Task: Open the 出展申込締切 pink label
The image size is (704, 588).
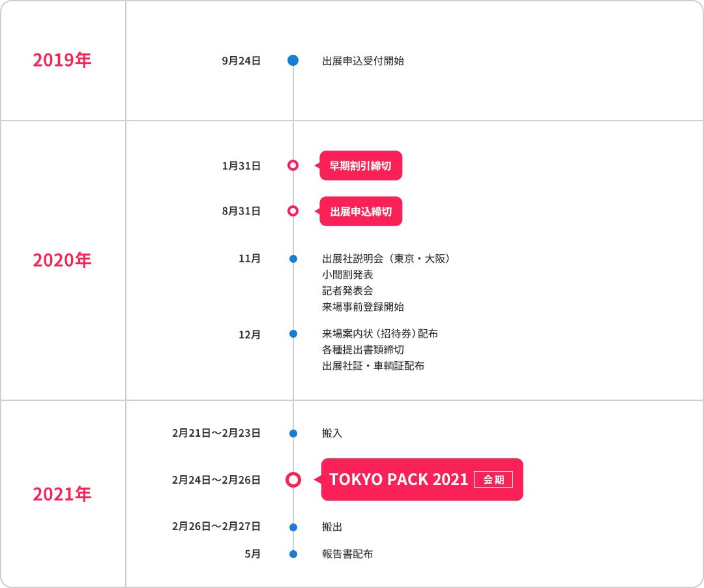Action: coord(360,211)
